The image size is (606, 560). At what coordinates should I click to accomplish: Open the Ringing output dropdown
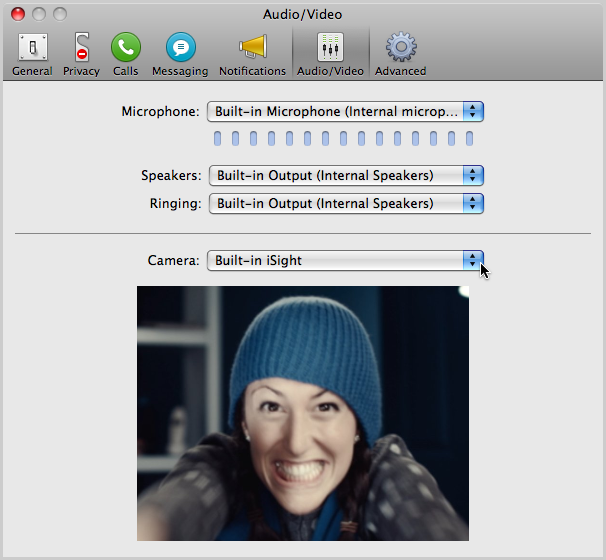(x=346, y=204)
